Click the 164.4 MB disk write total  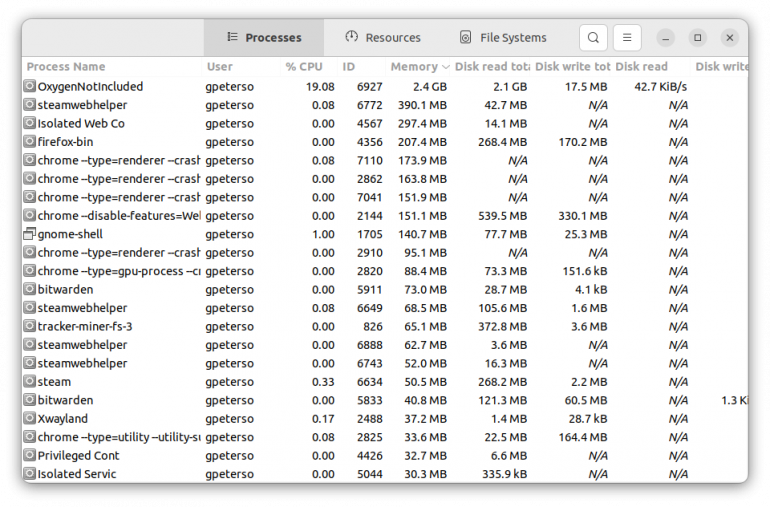(583, 437)
